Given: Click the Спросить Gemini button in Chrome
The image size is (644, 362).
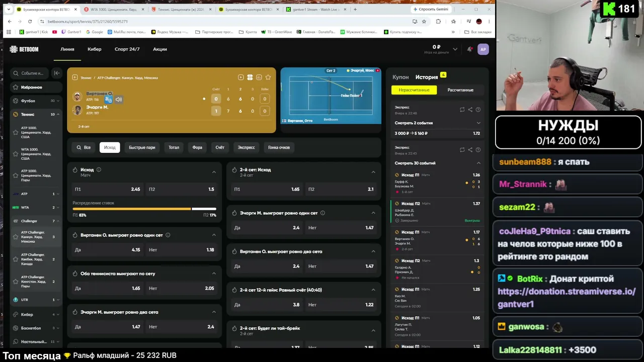Looking at the screenshot, I should (431, 9).
